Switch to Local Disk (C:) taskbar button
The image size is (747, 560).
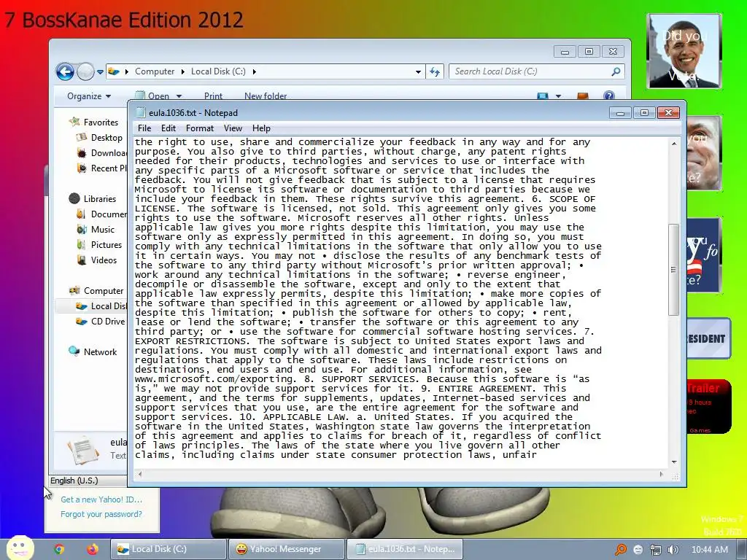tap(168, 549)
